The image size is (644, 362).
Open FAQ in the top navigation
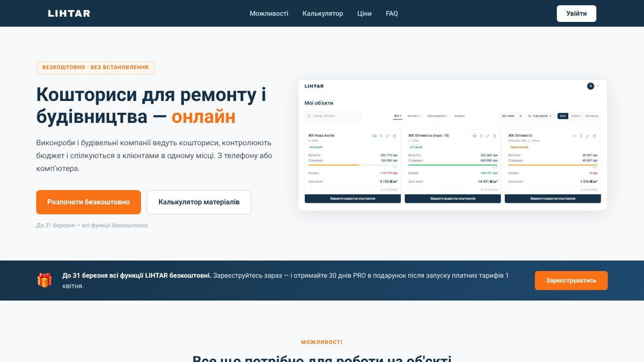[392, 13]
